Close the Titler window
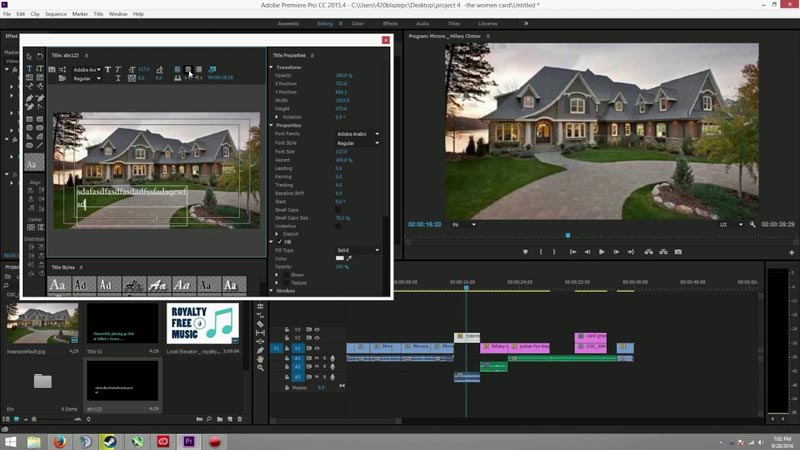800x450 pixels. (386, 40)
